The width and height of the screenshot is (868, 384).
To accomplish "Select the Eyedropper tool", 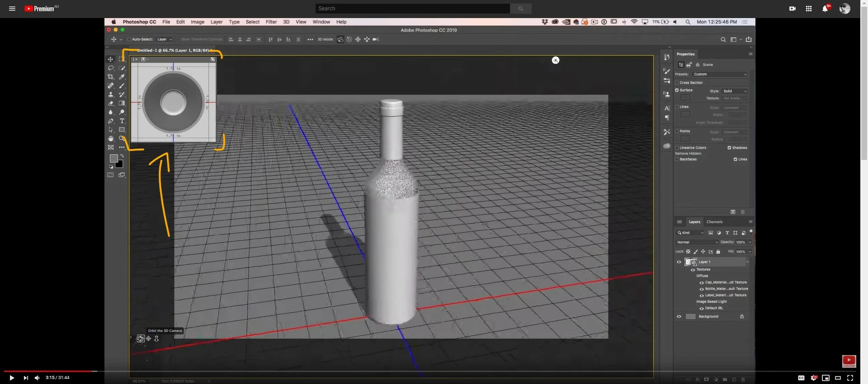I will [x=122, y=77].
